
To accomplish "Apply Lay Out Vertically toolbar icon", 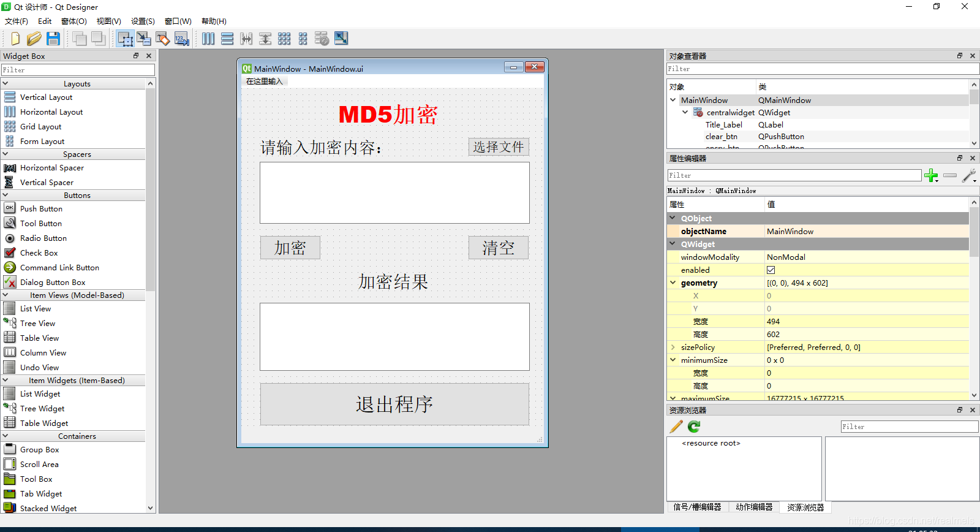I will point(227,39).
